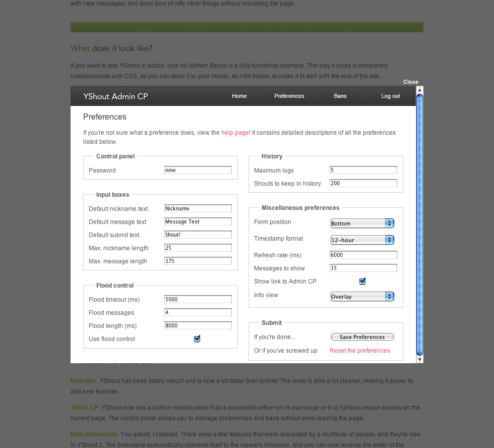Select the Default submit text field
Viewport: 494px width, 448px height.
tap(198, 235)
